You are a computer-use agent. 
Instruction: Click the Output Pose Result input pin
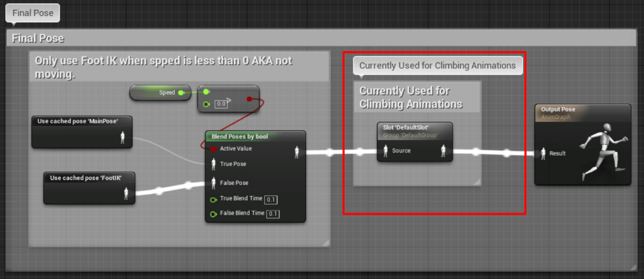tap(543, 154)
